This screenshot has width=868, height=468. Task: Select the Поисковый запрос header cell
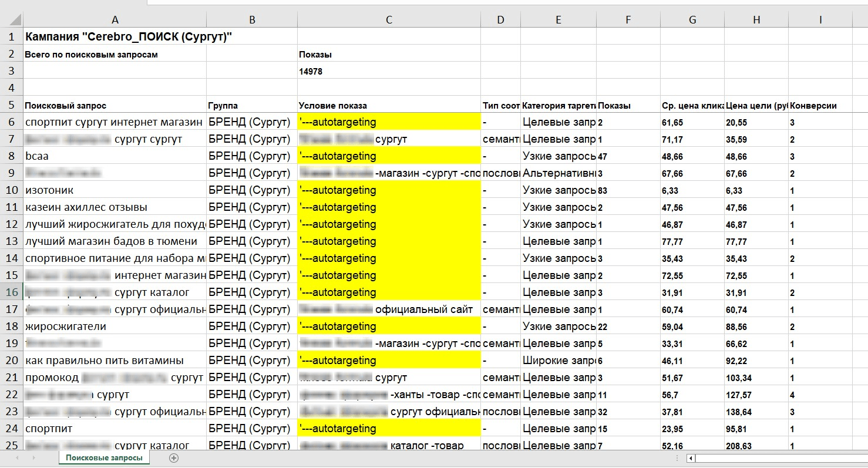(115, 106)
